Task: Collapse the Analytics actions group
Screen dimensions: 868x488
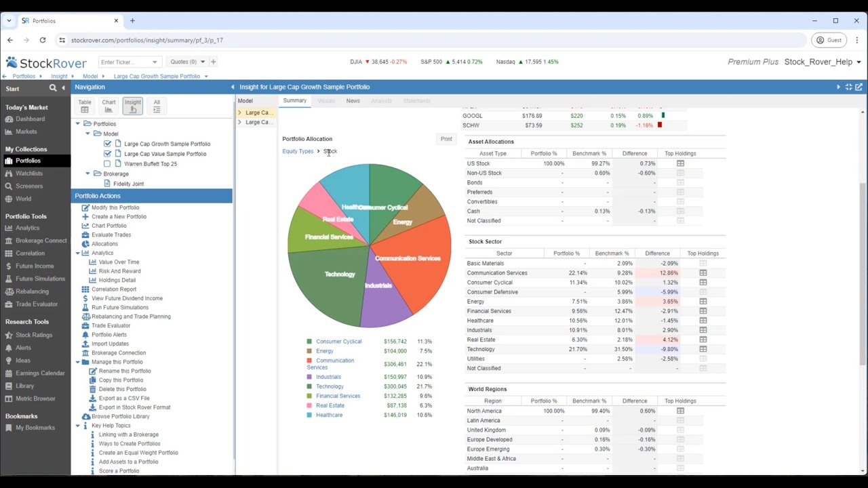Action: 77,253
